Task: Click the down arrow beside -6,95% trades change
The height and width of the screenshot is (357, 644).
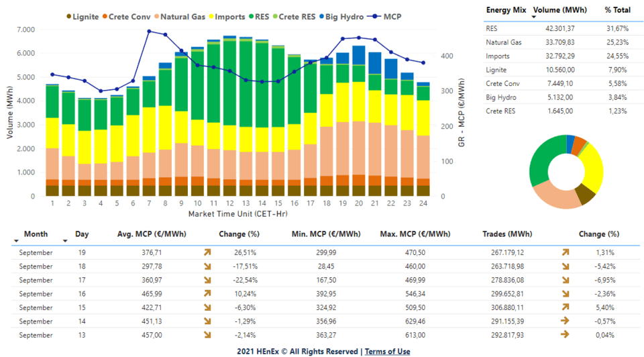Action: pos(566,280)
